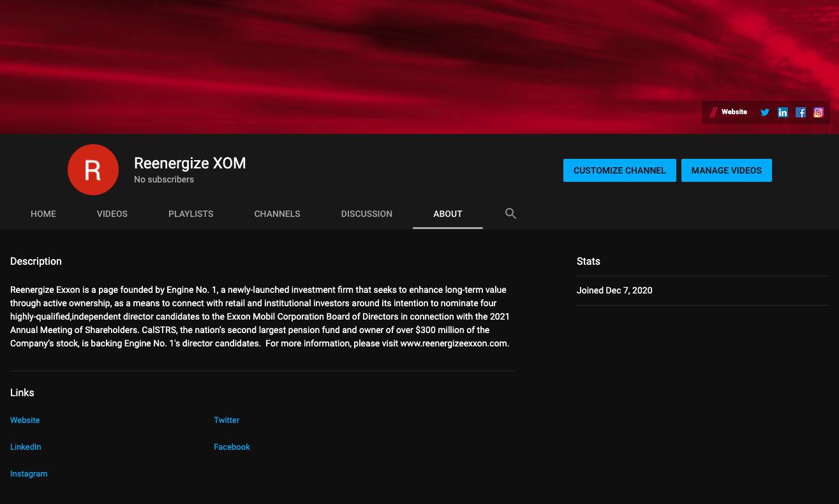Click the red R channel avatar
The image size is (839, 504).
click(93, 170)
